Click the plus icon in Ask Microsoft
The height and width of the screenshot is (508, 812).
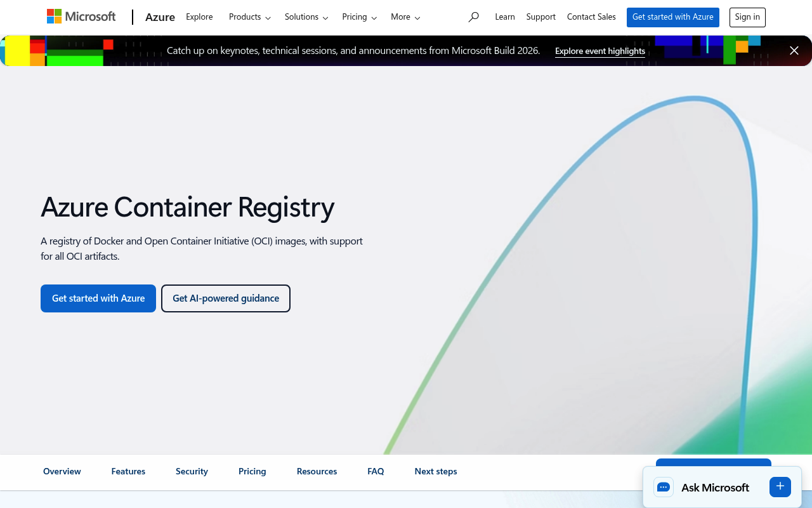(780, 486)
